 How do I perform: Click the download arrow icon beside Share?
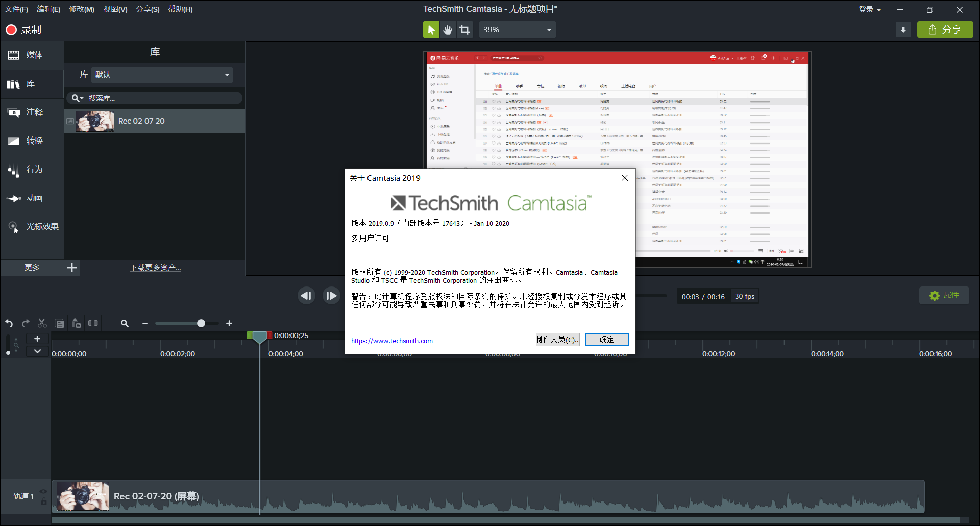click(x=903, y=30)
